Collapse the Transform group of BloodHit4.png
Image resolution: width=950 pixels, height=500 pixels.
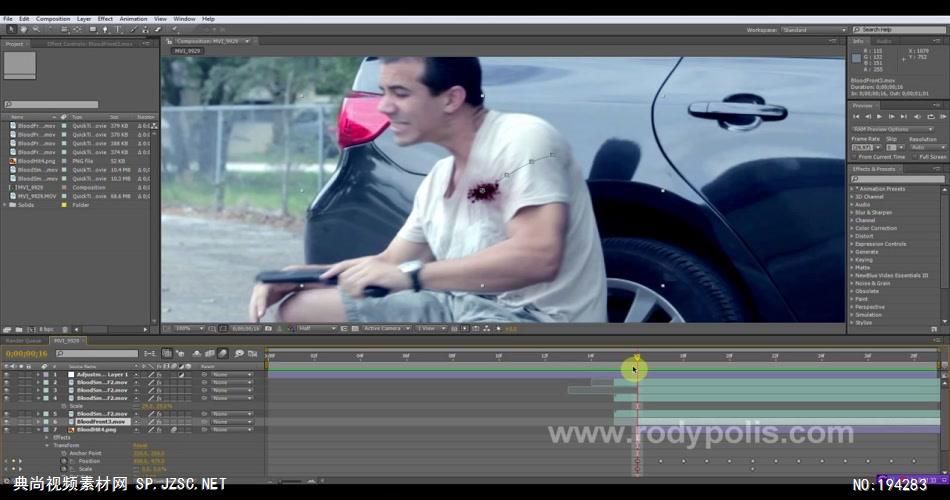coord(47,445)
